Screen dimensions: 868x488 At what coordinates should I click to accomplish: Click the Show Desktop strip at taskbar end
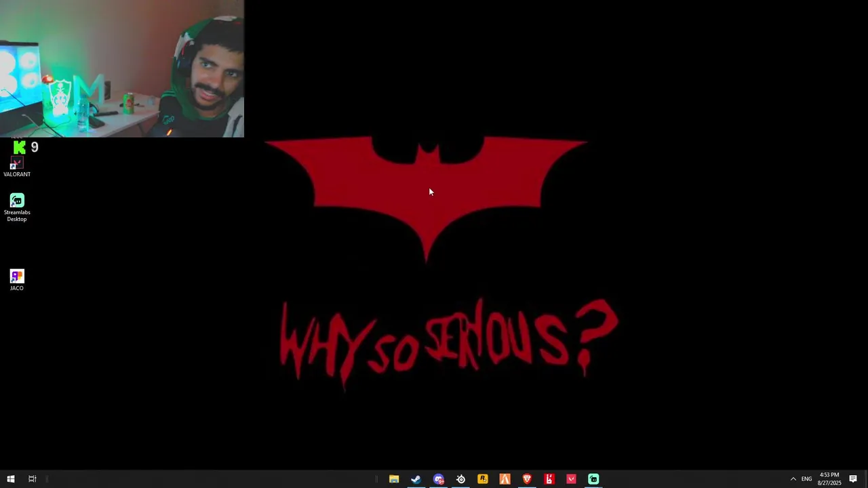click(866, 479)
